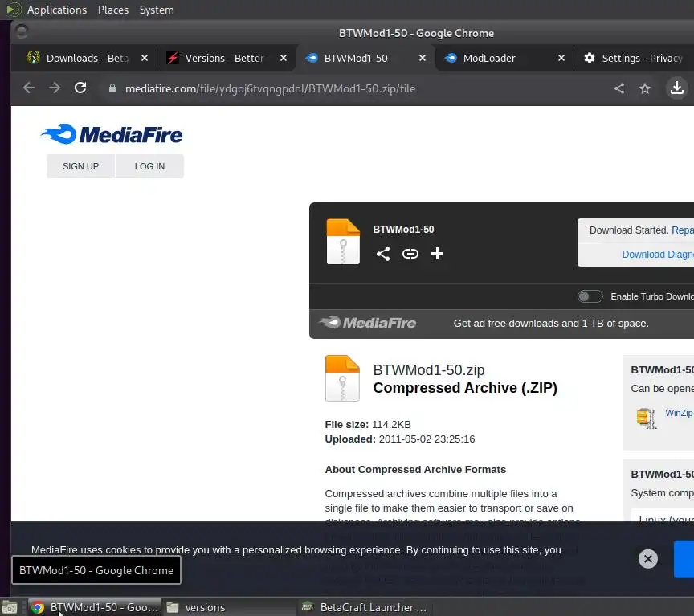
Task: Open the Settings - Privacy tab
Action: (x=635, y=58)
